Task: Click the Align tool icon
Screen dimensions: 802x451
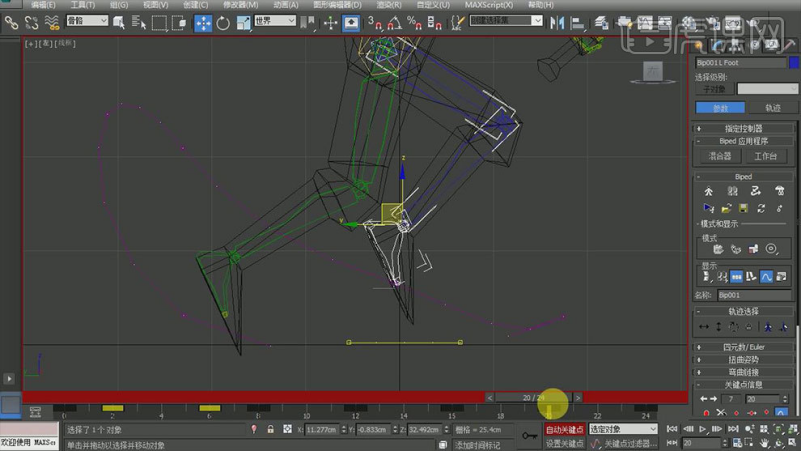Action: 577,22
